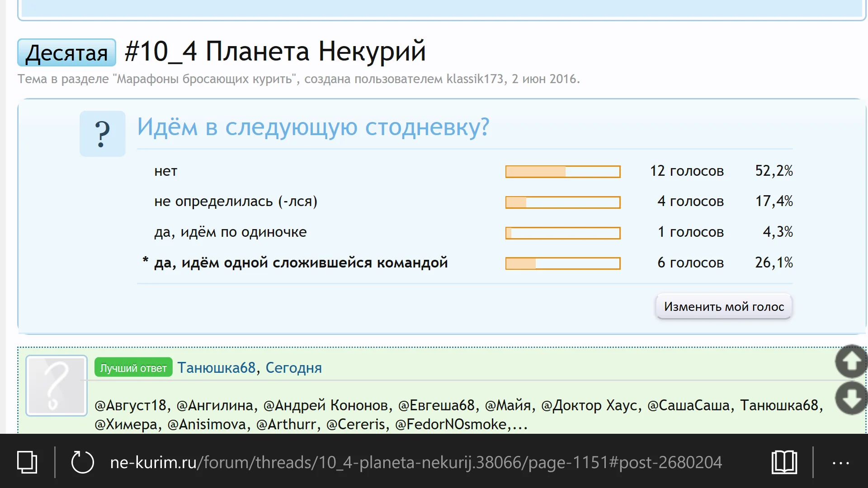
Task: Click the browser tabs icon
Action: coord(27,462)
